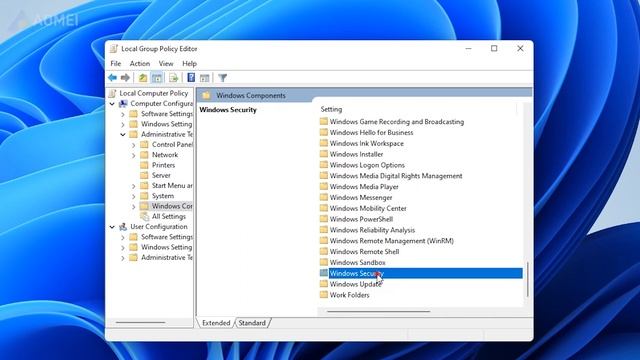The image size is (640, 360).
Task: Click folder icon beside Work Folders
Action: 324,295
